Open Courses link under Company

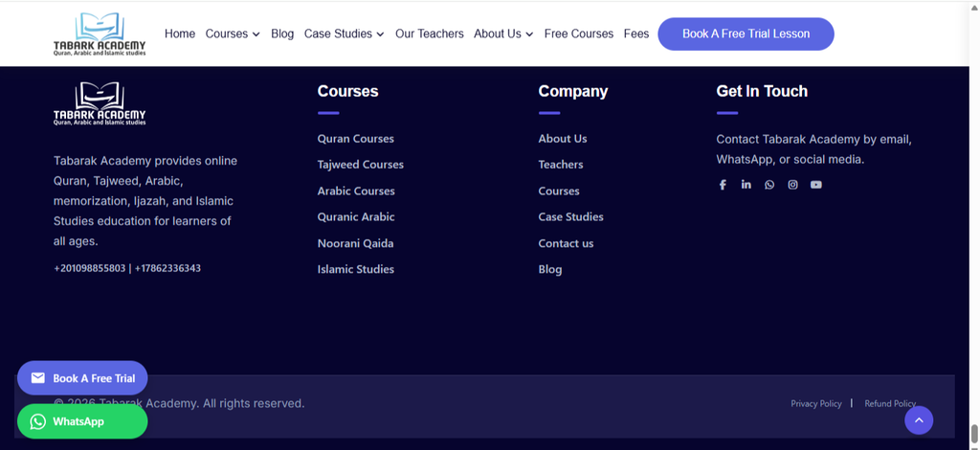[559, 191]
